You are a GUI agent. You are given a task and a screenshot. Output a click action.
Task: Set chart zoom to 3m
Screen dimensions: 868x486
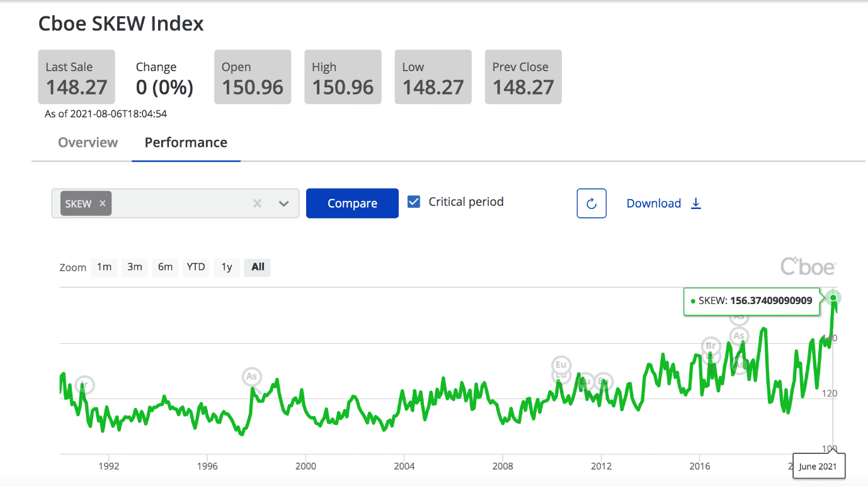click(x=135, y=267)
